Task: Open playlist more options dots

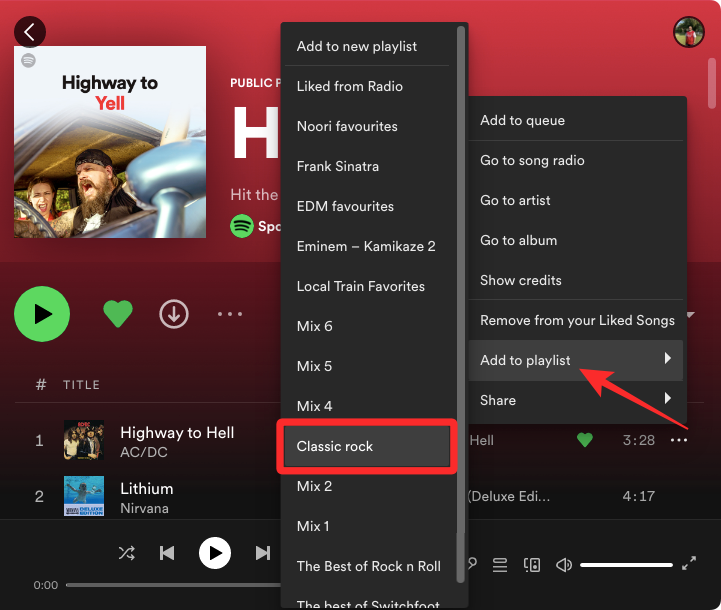Action: [x=230, y=314]
